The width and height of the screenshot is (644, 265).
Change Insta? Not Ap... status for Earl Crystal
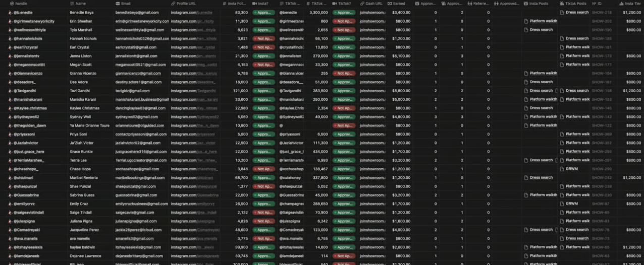263,47
